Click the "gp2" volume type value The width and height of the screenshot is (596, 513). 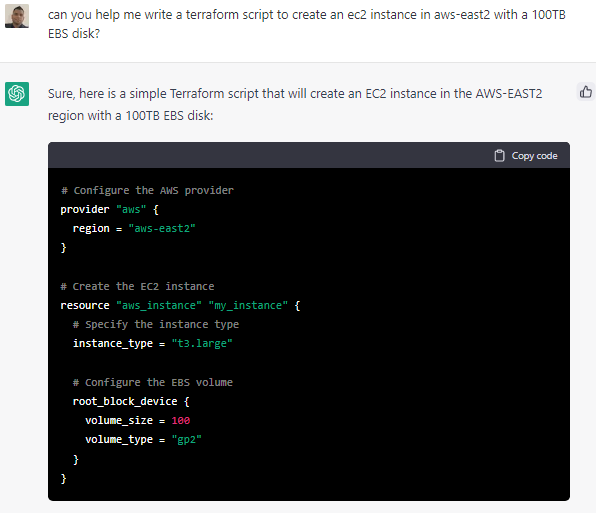pos(186,440)
